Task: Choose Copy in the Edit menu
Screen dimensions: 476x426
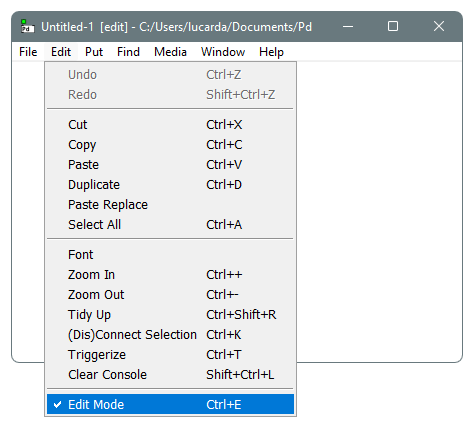Action: tap(170, 145)
